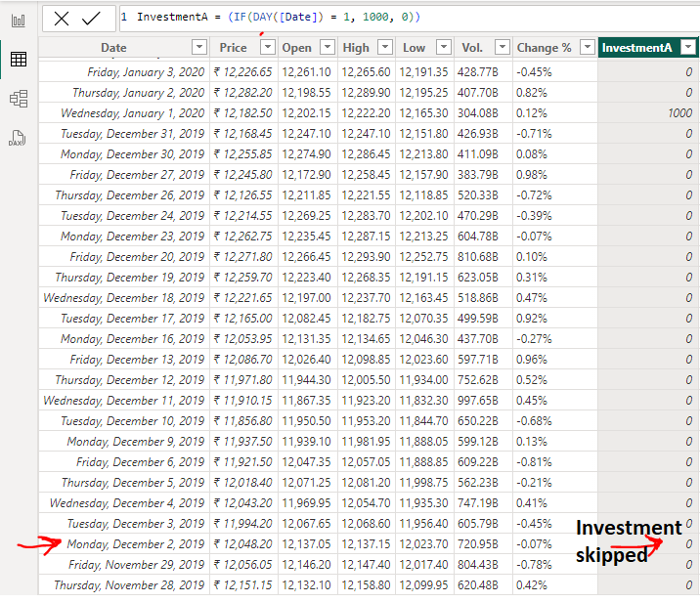Select the Date column header
The height and width of the screenshot is (603, 700).
point(113,47)
